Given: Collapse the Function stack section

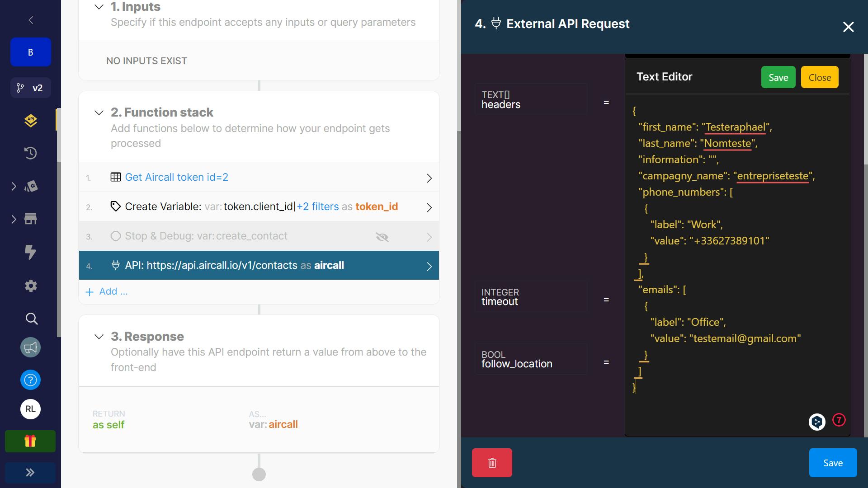Looking at the screenshot, I should [x=99, y=113].
